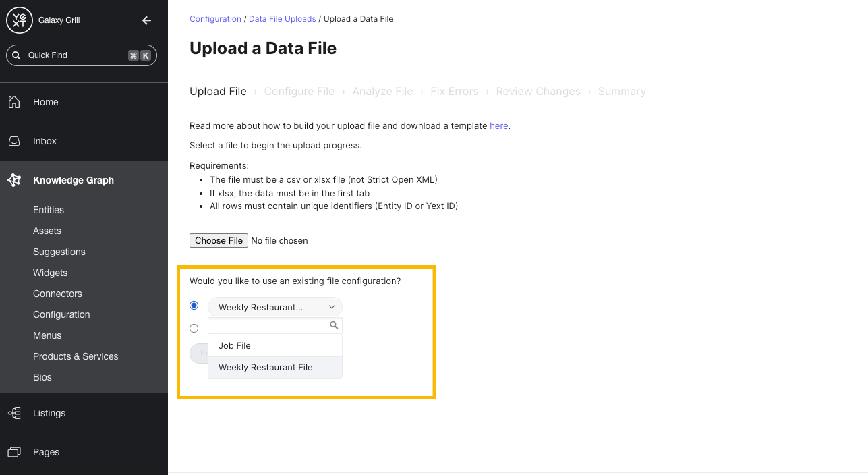Open the Listings icon in sidebar
Screen dimensions: 868x475
[14, 413]
